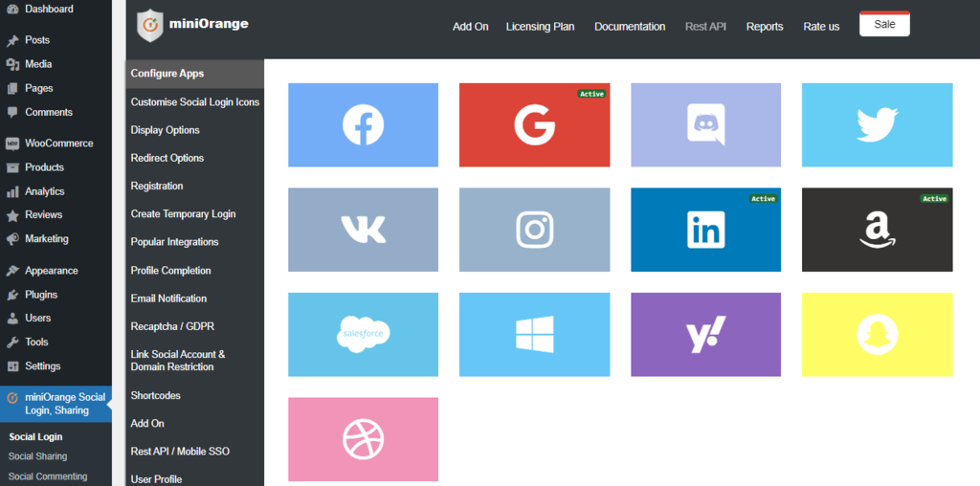
Task: Select the Configure Apps tab
Action: click(195, 74)
